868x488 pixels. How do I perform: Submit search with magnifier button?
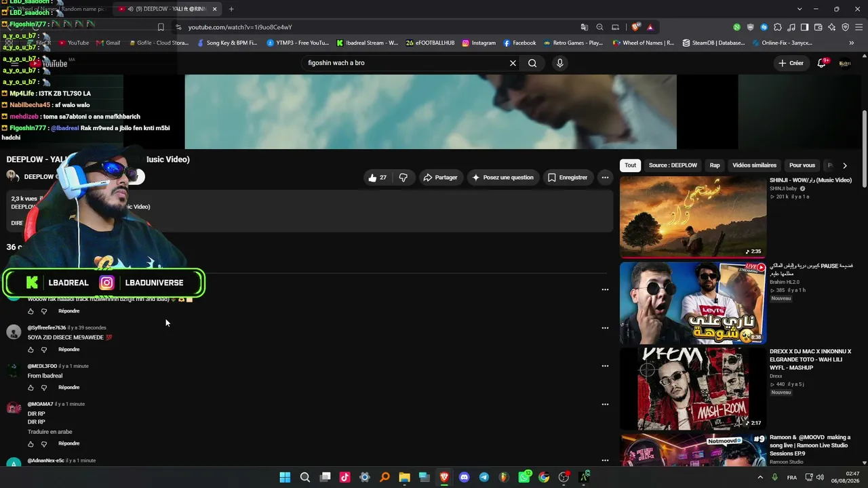click(x=532, y=63)
